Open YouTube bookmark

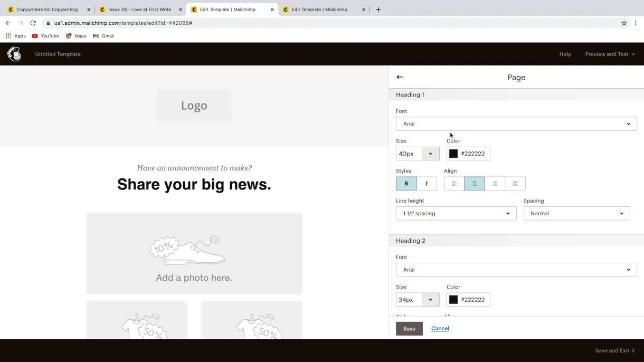click(45, 36)
